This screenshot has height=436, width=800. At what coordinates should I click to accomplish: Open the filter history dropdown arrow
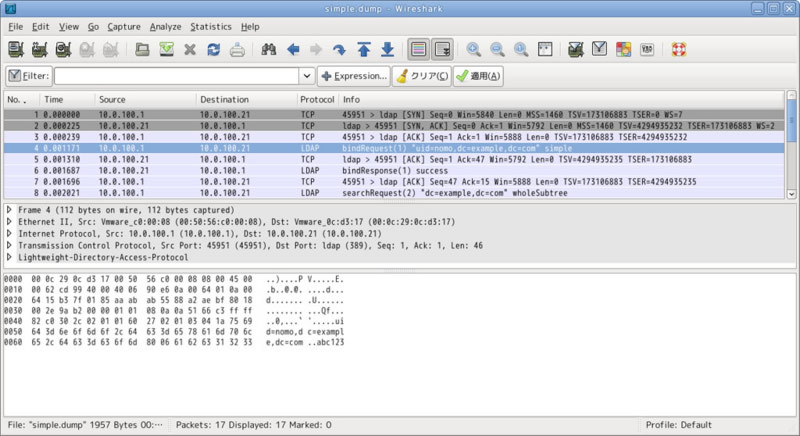pyautogui.click(x=307, y=76)
